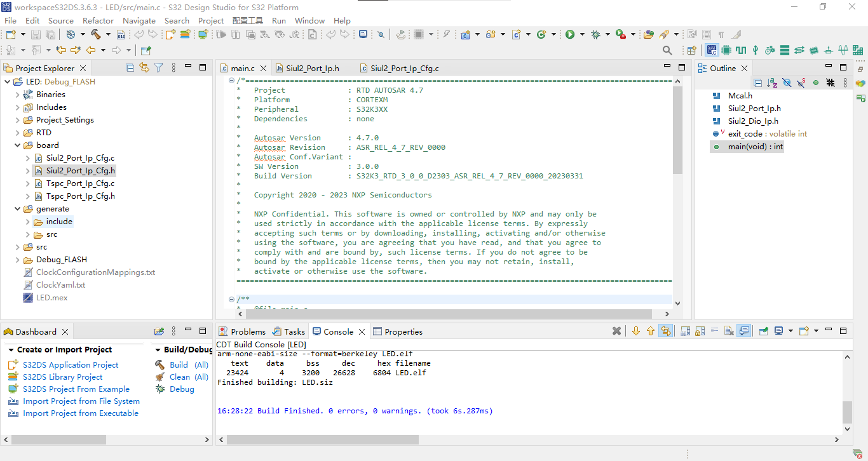Viewport: 868px width, 461px height.
Task: Click the hammer Build icon in toolbar
Action: (96, 34)
